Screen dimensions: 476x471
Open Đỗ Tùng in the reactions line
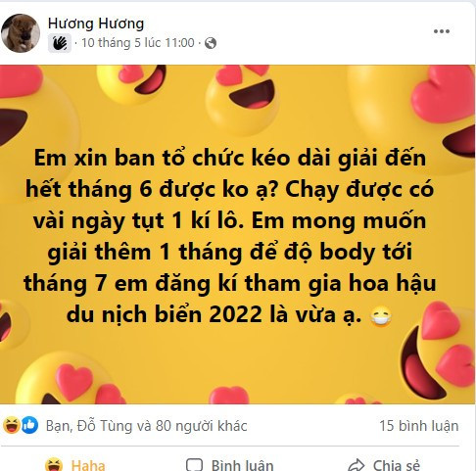pyautogui.click(x=105, y=426)
